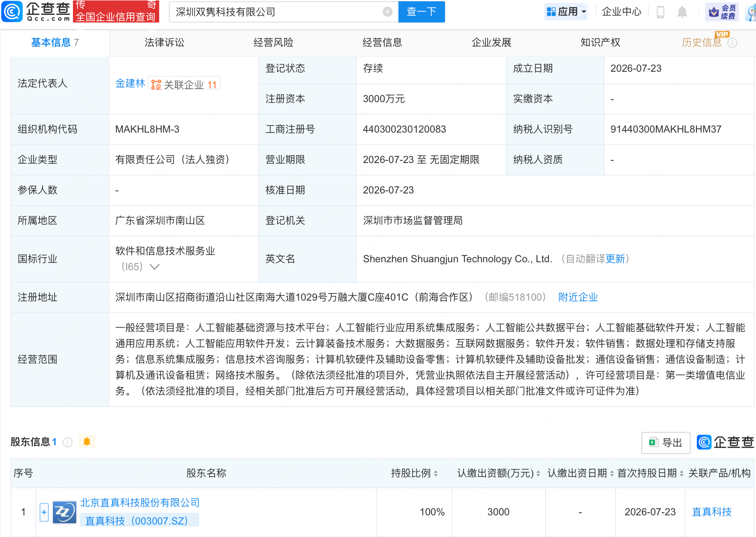
Task: Open the 历史信息 VIP tab
Action: pyautogui.click(x=702, y=43)
